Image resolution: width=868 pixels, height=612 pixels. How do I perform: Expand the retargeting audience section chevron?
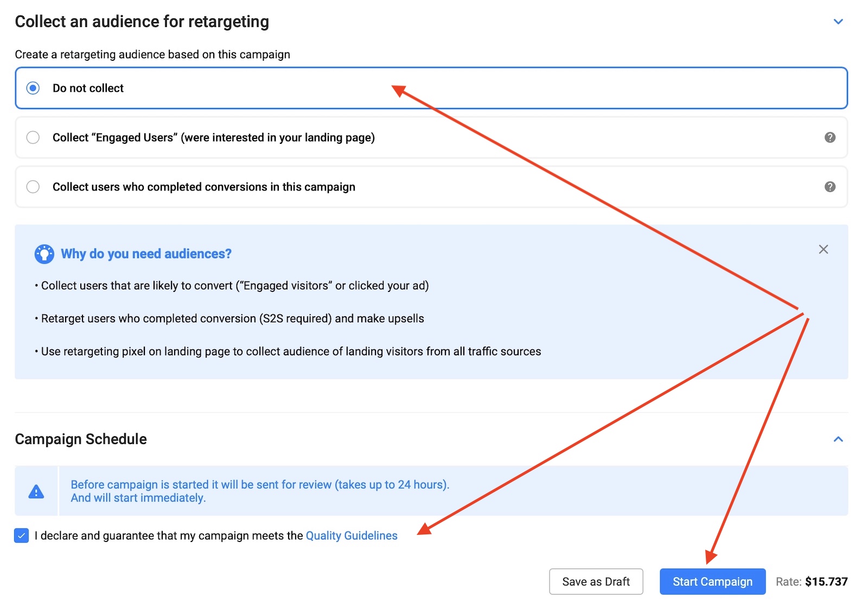point(838,22)
